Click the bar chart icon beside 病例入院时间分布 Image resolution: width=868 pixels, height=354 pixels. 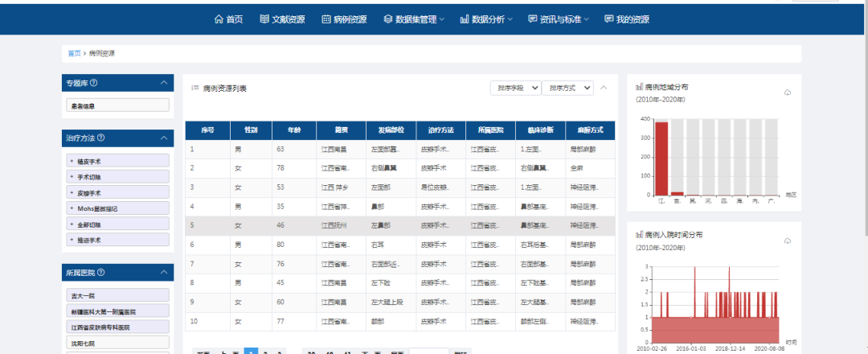639,234
